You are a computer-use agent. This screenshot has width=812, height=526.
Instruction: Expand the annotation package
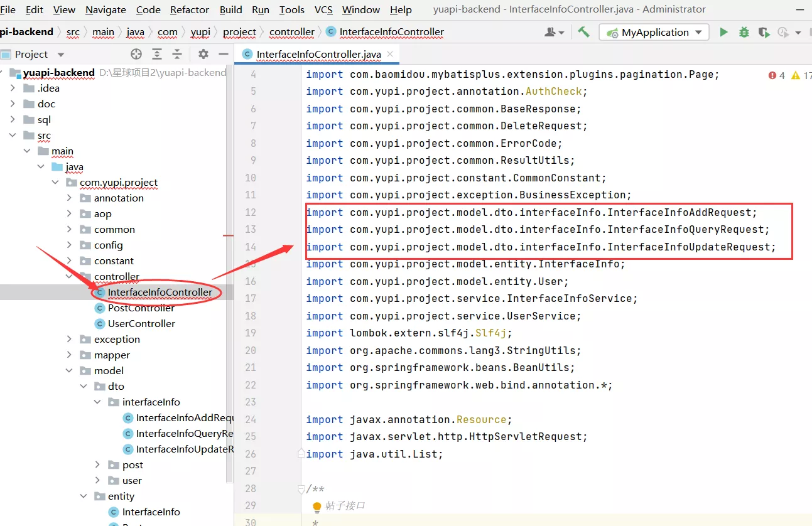click(69, 198)
